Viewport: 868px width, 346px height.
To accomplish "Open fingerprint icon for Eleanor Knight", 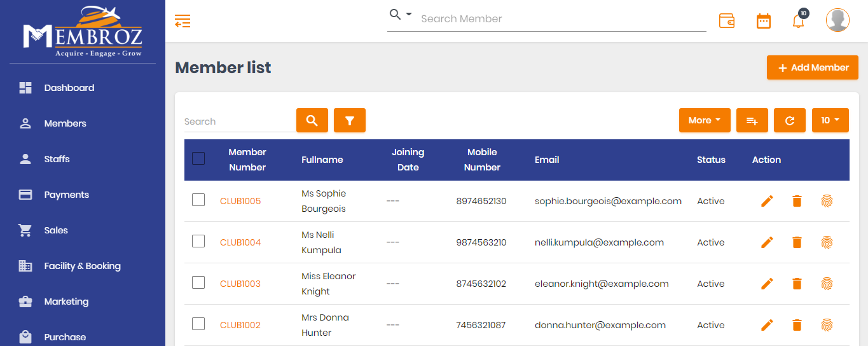I will pyautogui.click(x=827, y=284).
